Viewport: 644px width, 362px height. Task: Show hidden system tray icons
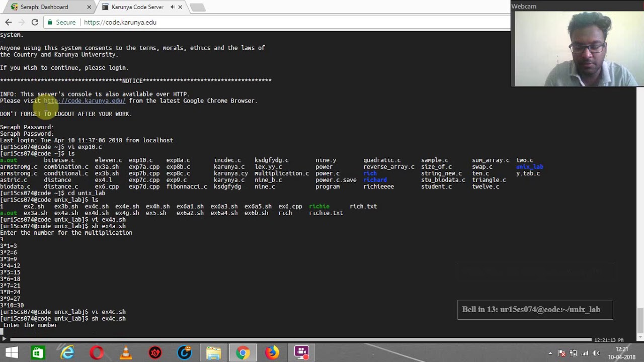pos(550,353)
